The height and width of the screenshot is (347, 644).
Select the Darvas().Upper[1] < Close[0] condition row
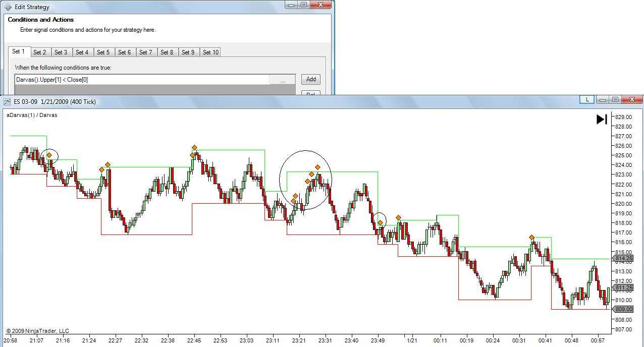tap(142, 80)
